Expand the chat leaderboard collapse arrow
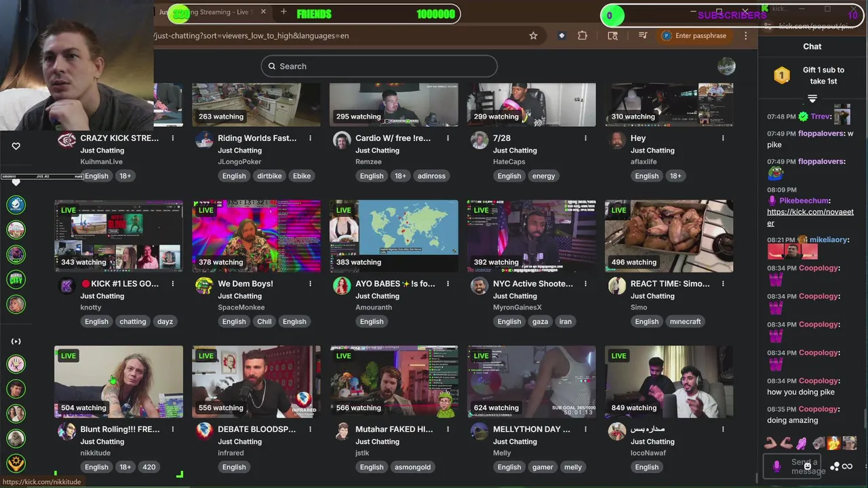The image size is (868, 488). 812,99
